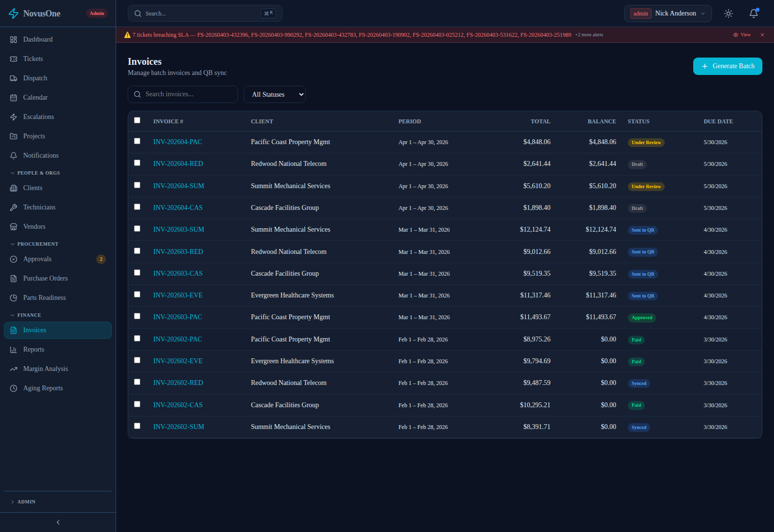Screen dimensions: 774x532
Task: Click View on the SLA alert banner
Action: point(742,35)
